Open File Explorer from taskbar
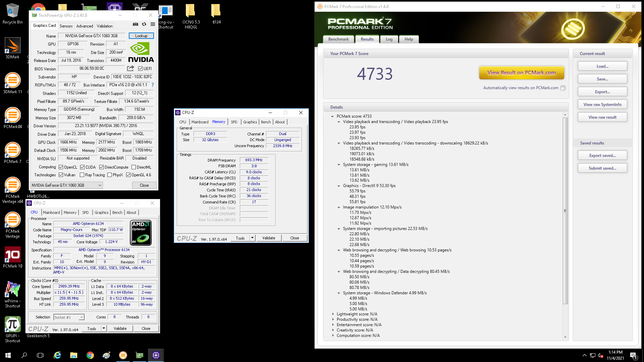The image size is (644, 362). (x=73, y=355)
